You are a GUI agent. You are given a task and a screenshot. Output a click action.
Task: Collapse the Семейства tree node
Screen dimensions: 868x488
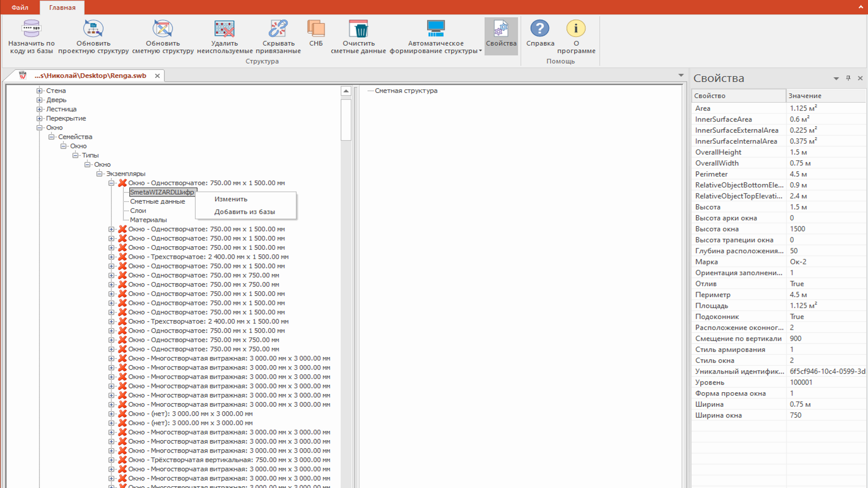pos(52,137)
